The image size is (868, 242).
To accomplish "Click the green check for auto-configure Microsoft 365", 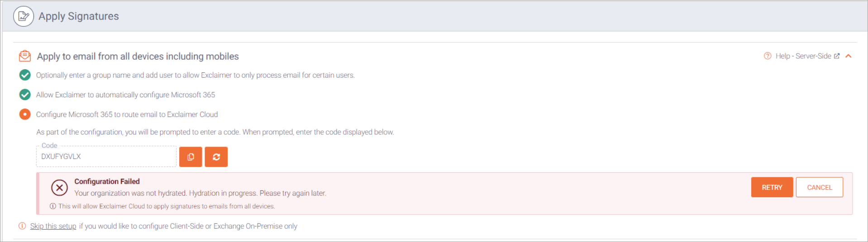I will click(25, 95).
